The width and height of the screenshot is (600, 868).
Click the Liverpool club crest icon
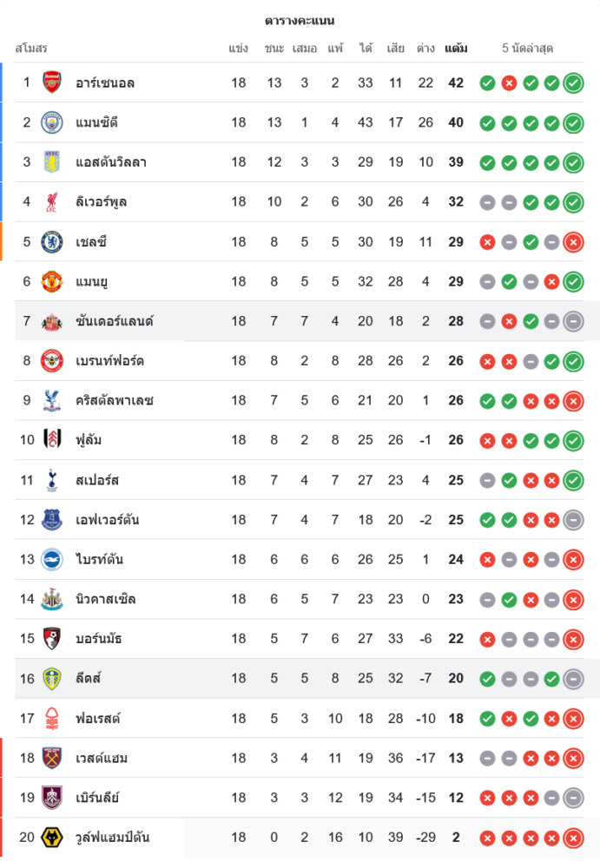click(x=52, y=202)
